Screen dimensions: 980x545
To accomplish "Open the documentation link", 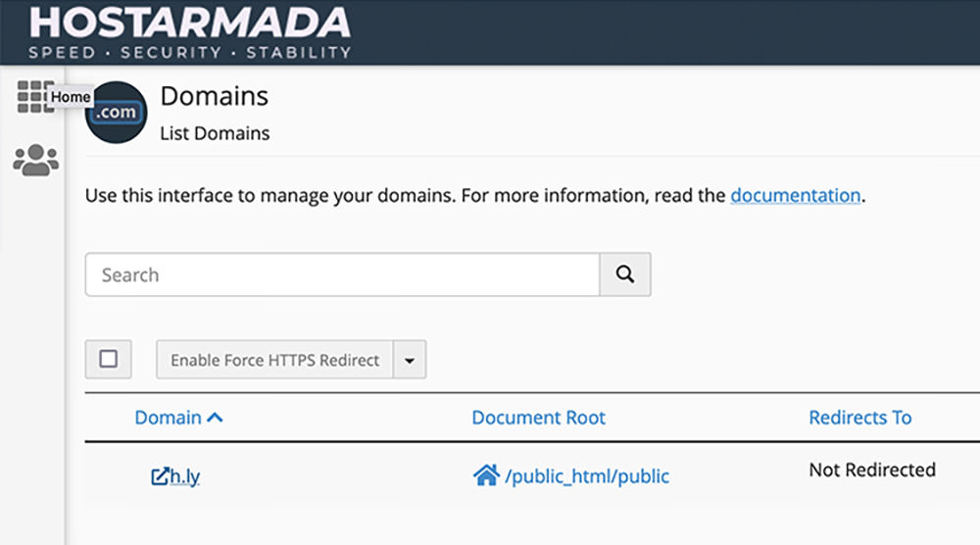I will pyautogui.click(x=796, y=196).
